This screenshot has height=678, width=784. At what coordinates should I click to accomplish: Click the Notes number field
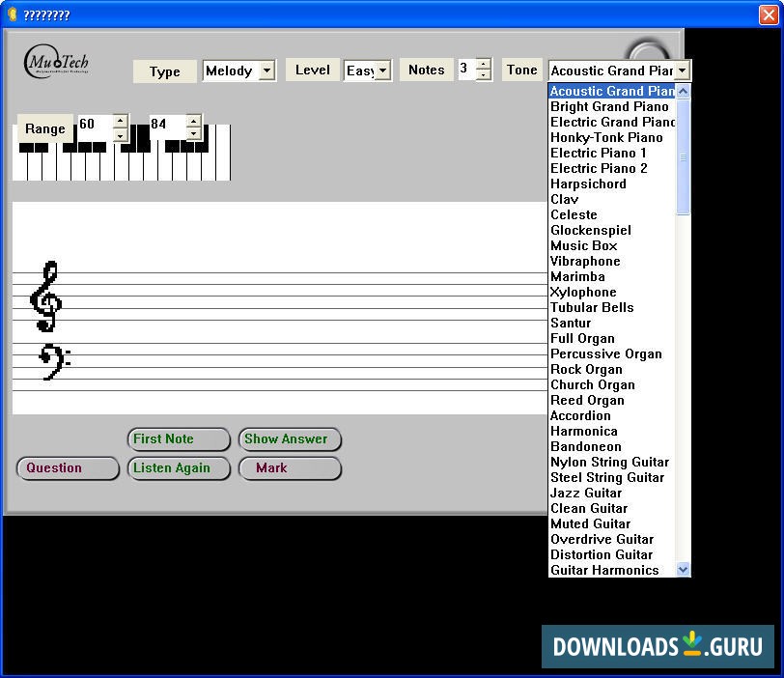pos(467,69)
